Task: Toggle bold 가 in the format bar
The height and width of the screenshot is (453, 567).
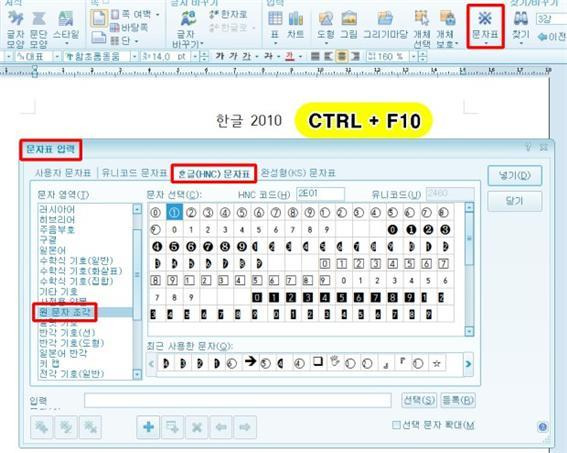Action: tap(220, 56)
